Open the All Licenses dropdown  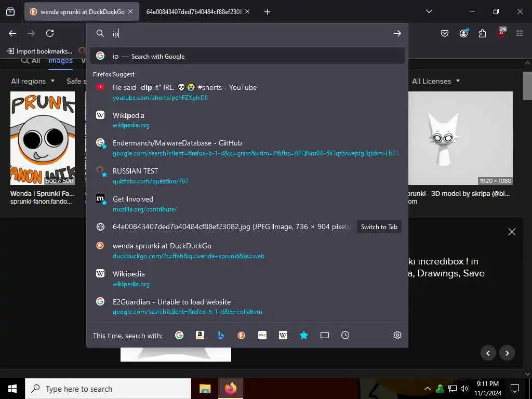pos(436,81)
